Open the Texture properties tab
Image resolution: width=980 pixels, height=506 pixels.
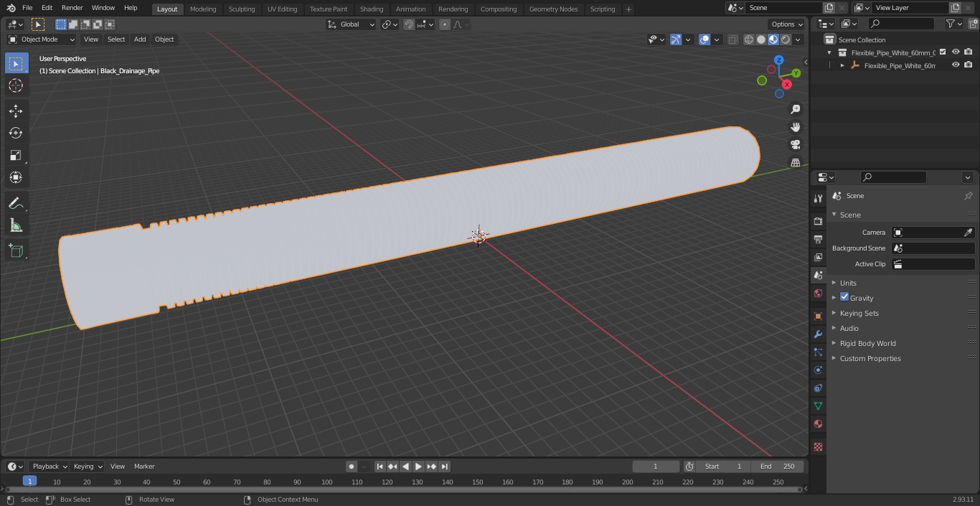click(x=818, y=446)
